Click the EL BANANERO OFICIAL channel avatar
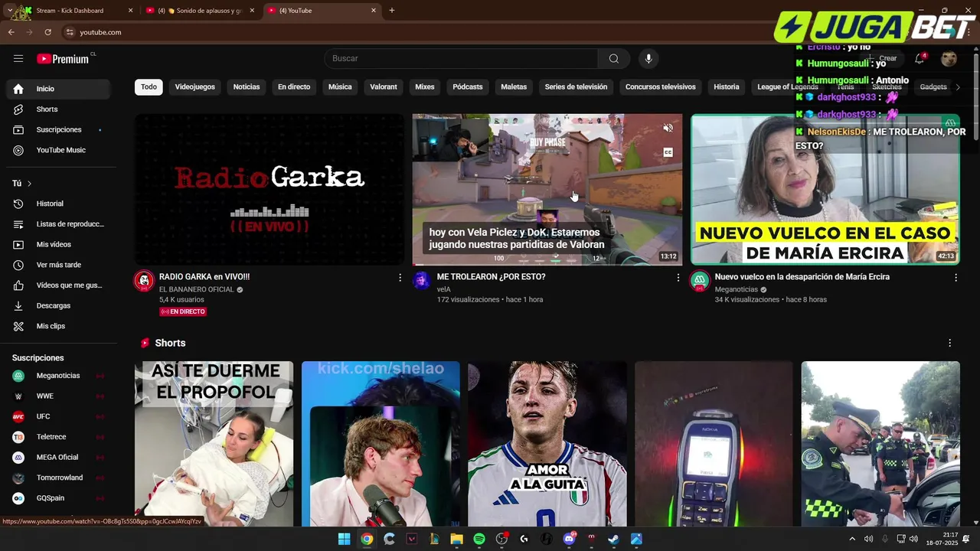Screen dimensions: 980x551 [144, 281]
